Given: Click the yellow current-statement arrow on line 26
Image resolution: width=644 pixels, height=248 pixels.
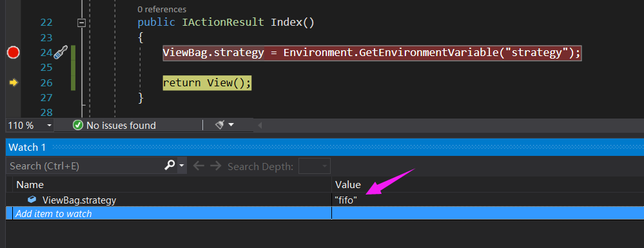Looking at the screenshot, I should (x=14, y=83).
